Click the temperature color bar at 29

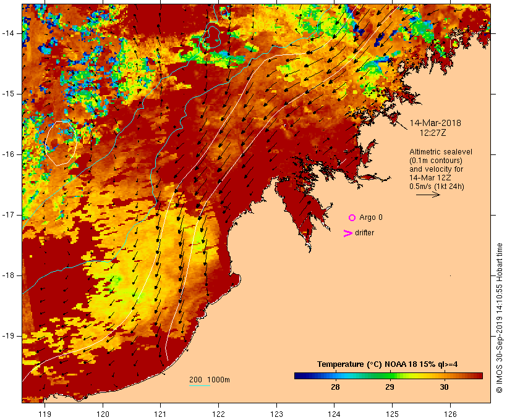(390, 376)
